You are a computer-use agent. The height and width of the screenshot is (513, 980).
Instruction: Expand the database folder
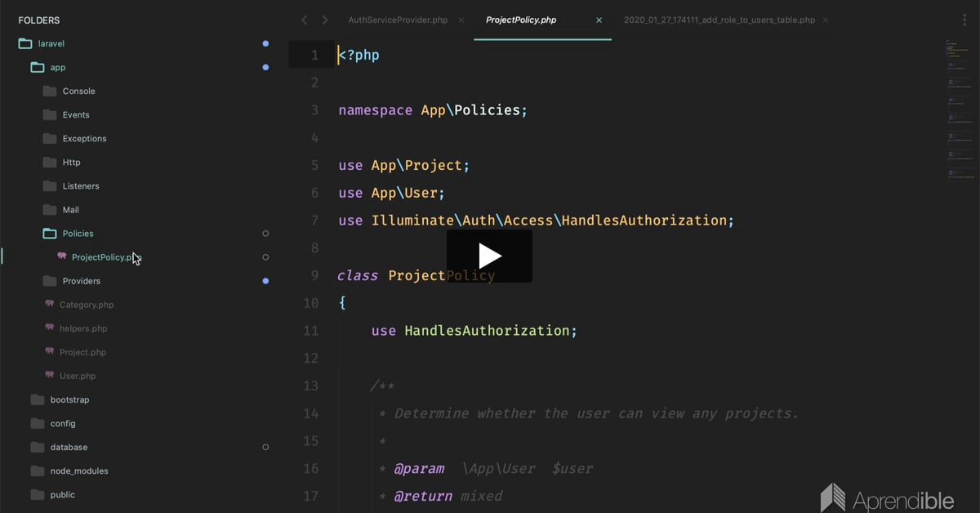click(69, 446)
